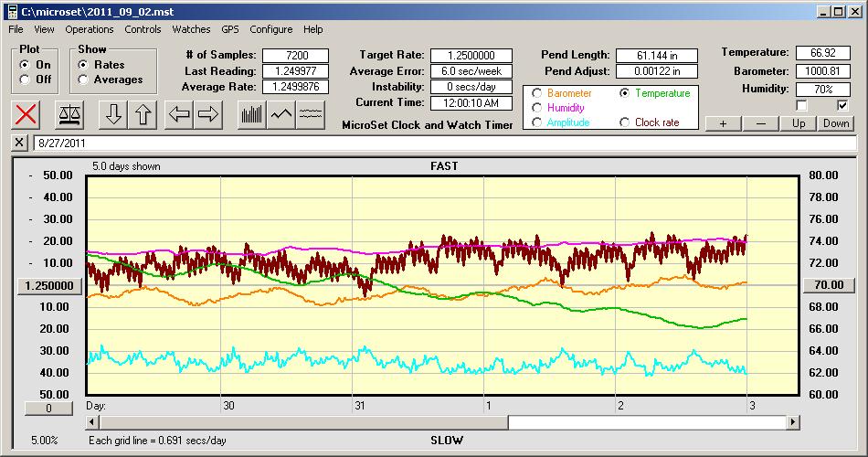Select the Clock rate trace radio button
Viewport: 868px width, 457px height.
(x=624, y=122)
